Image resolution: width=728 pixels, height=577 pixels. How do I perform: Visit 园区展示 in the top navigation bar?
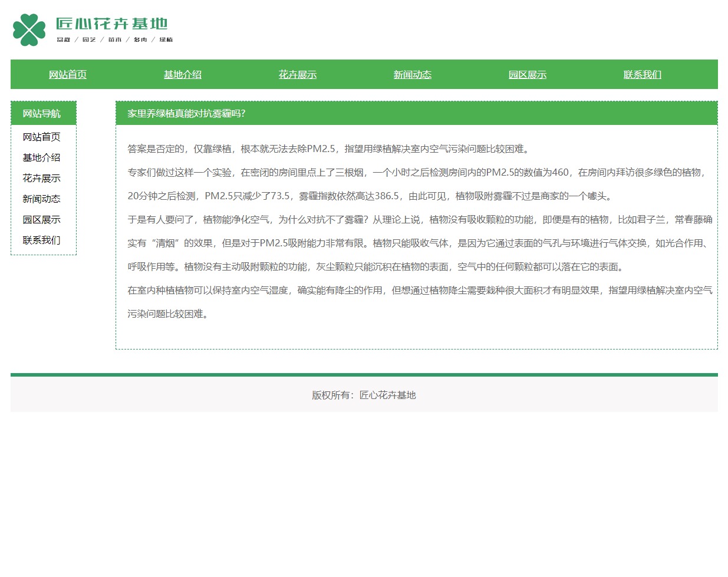point(528,75)
